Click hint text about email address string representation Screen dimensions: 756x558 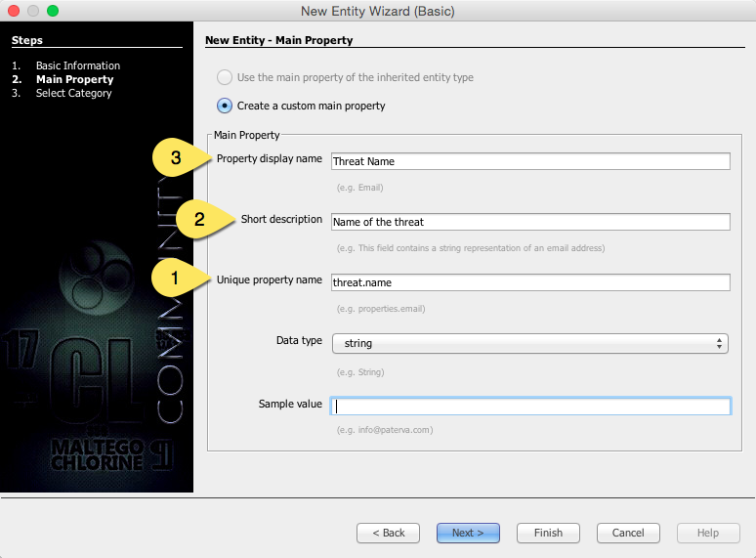pos(471,248)
